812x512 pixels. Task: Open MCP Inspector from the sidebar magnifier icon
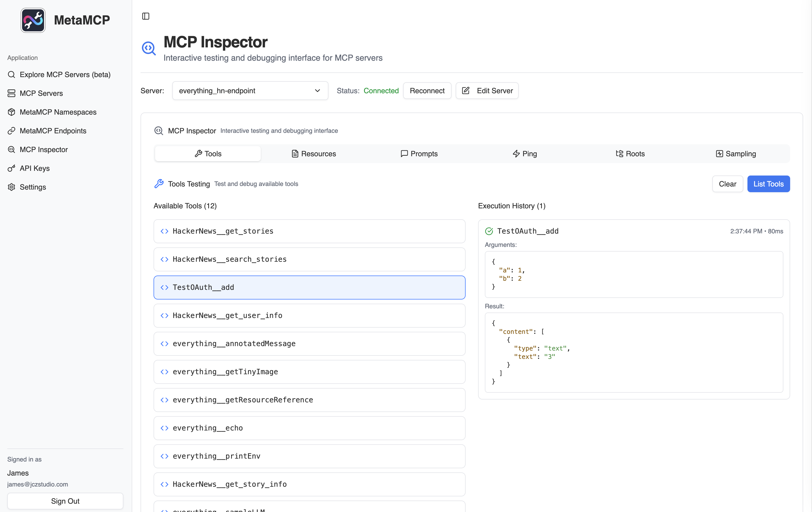tap(12, 149)
